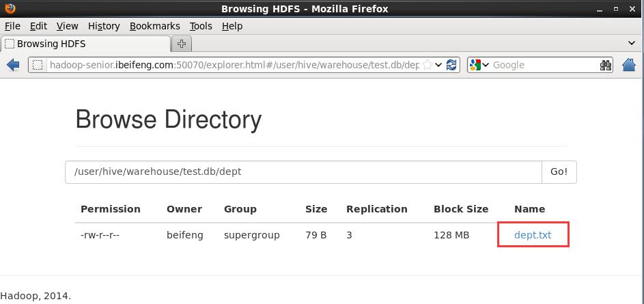This screenshot has width=644, height=304.
Task: Click the Go! button
Action: [x=559, y=171]
